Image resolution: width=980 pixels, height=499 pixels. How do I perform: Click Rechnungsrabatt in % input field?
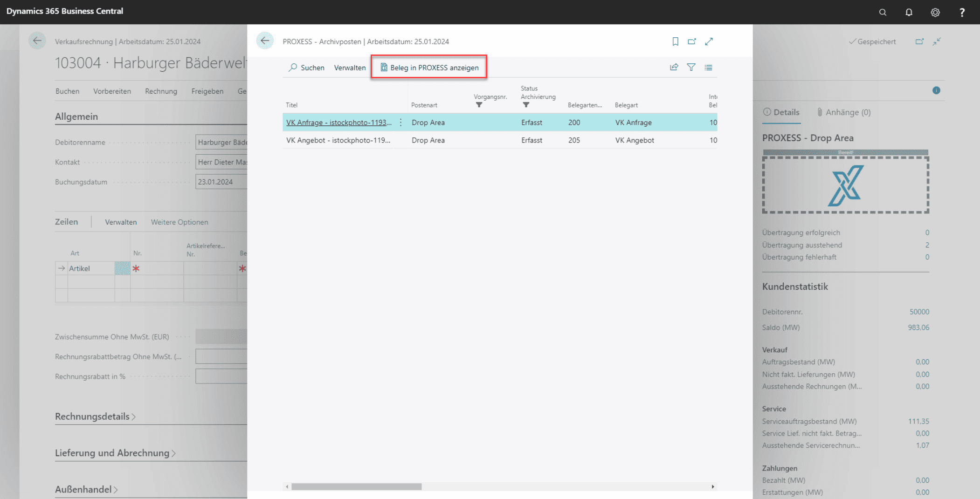tap(221, 376)
